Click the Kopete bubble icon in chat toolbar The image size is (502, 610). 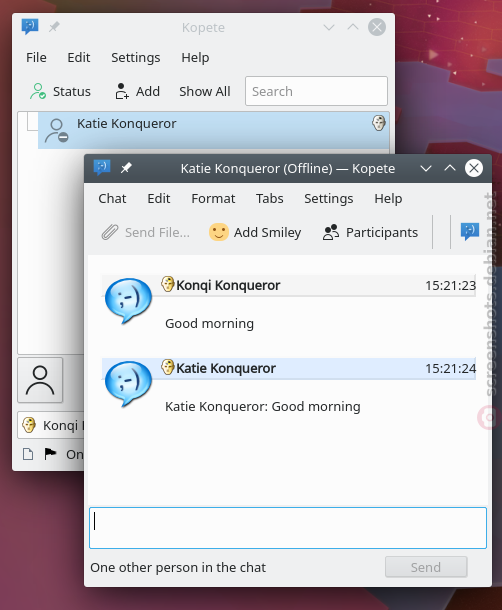click(x=470, y=232)
